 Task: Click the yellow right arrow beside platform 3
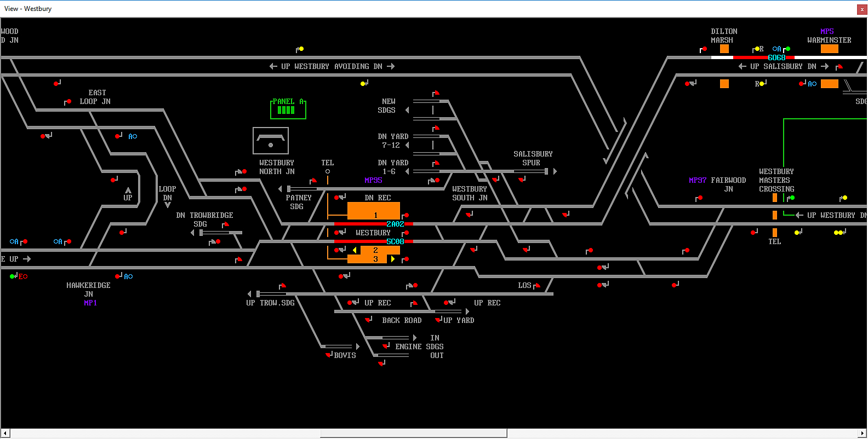(393, 259)
